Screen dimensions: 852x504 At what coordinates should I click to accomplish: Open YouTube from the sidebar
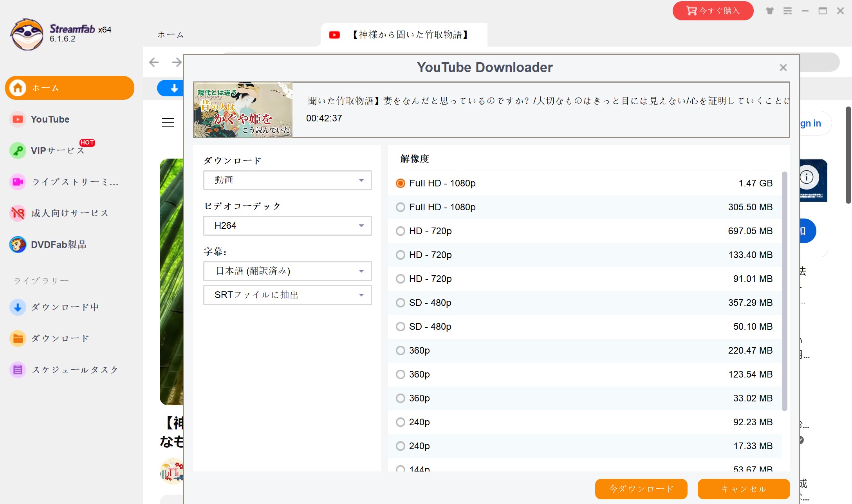50,119
